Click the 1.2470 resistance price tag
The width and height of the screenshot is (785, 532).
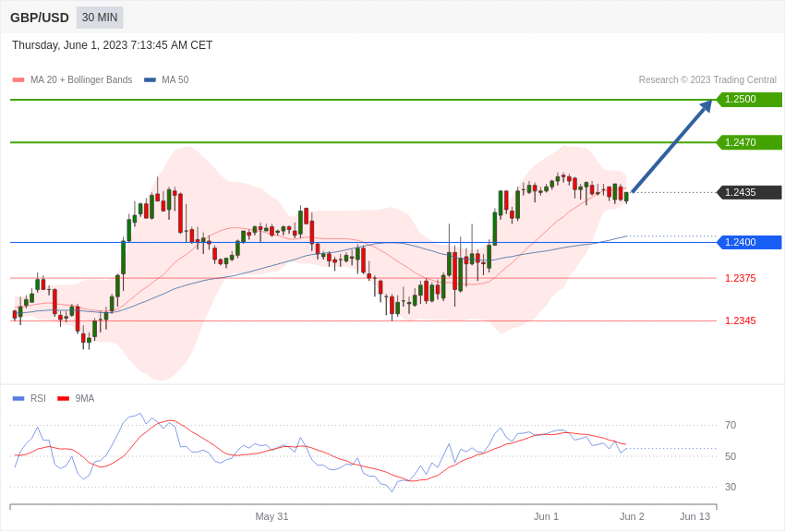click(749, 142)
